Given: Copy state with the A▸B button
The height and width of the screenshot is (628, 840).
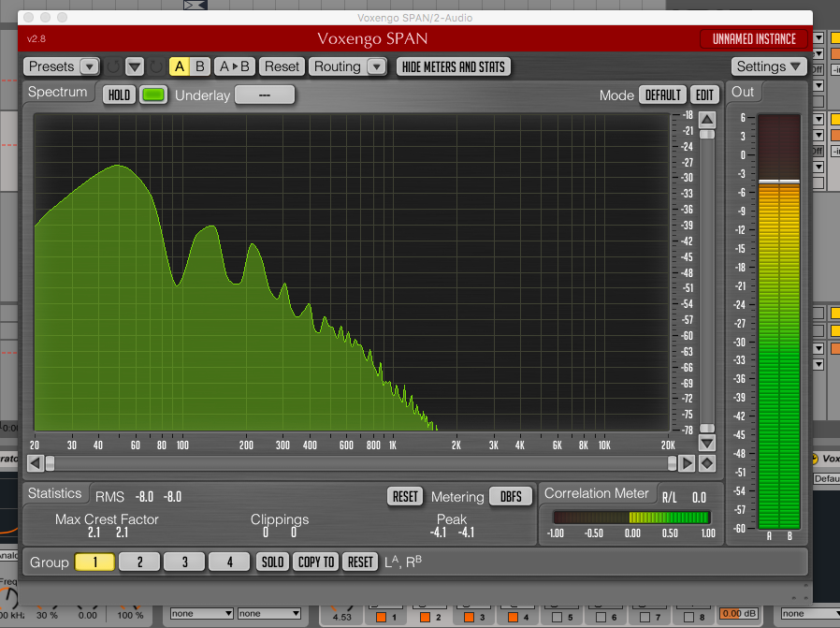Looking at the screenshot, I should click(235, 67).
